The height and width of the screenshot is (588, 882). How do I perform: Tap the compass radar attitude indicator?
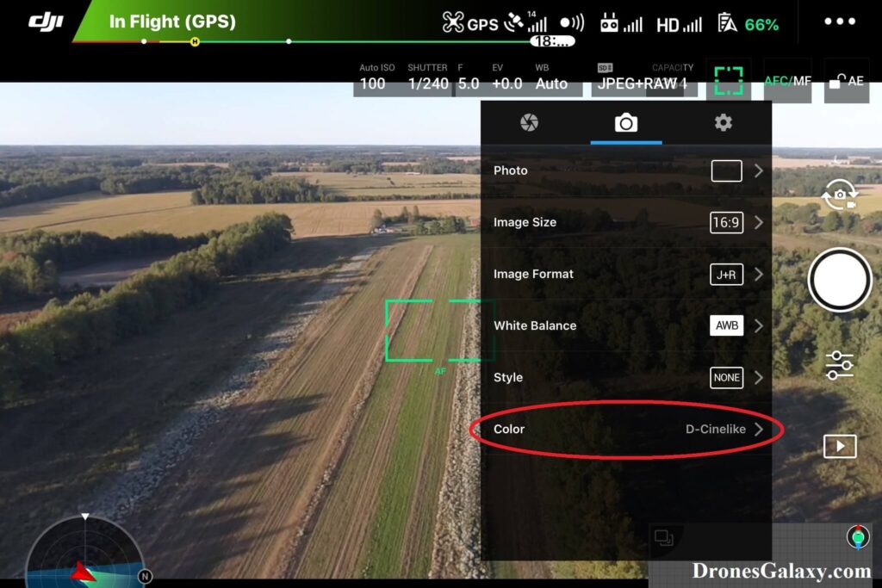click(x=84, y=552)
